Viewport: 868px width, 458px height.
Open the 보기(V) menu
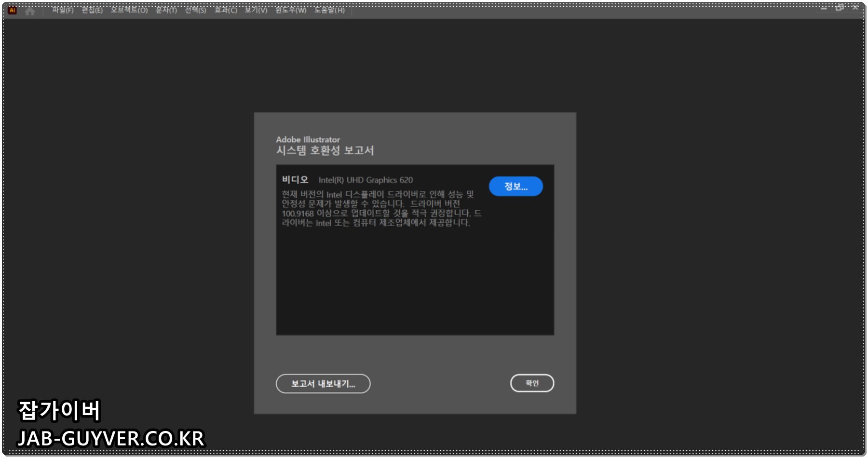pyautogui.click(x=256, y=10)
